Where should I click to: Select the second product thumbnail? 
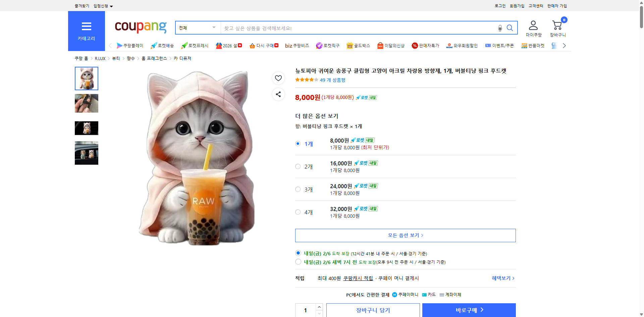click(x=86, y=103)
